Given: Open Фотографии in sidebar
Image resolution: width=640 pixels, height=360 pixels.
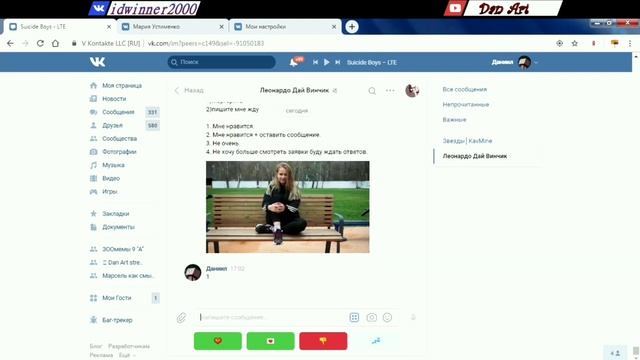Looking at the screenshot, I should pyautogui.click(x=119, y=152).
